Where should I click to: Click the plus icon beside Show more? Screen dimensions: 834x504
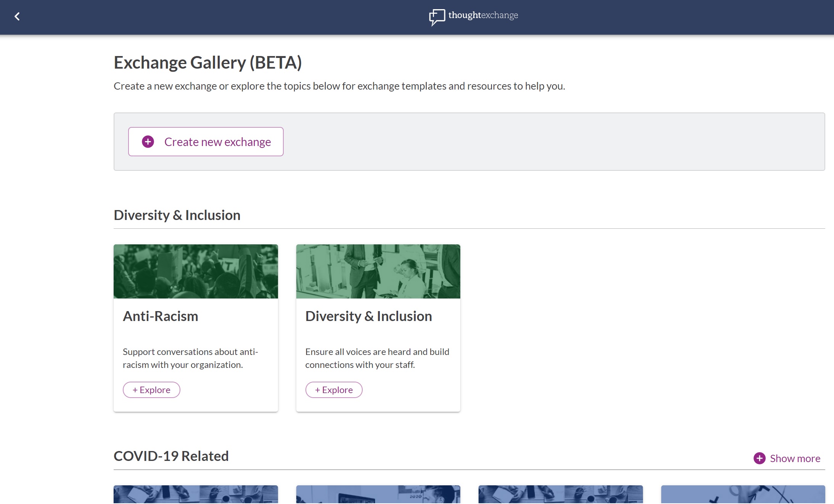pos(759,458)
